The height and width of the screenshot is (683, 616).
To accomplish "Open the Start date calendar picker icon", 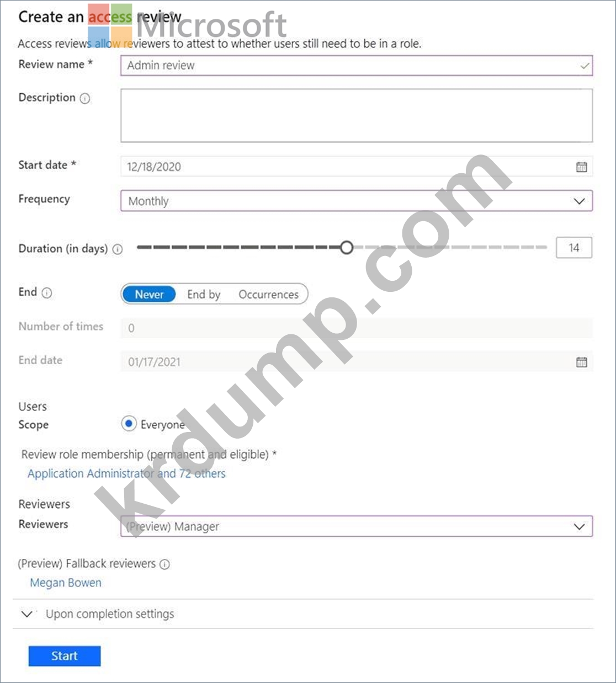I will point(581,167).
